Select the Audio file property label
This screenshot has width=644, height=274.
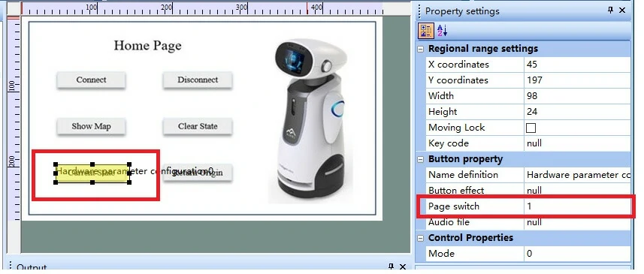point(449,222)
